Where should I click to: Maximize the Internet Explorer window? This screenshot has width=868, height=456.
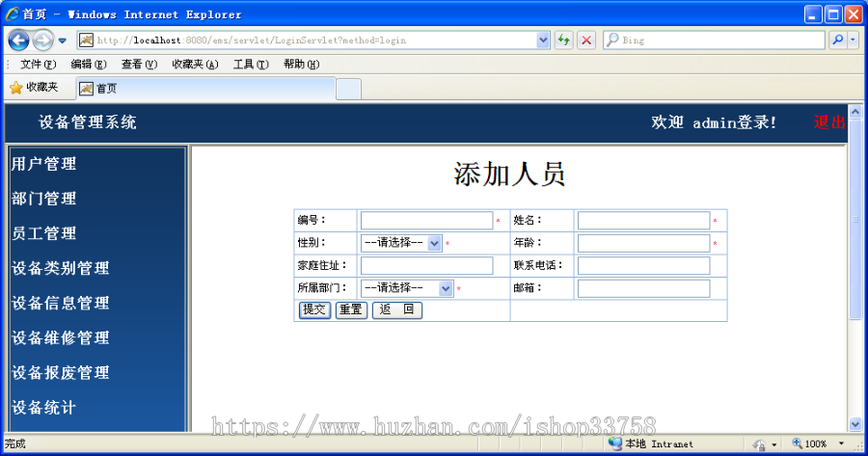(833, 14)
